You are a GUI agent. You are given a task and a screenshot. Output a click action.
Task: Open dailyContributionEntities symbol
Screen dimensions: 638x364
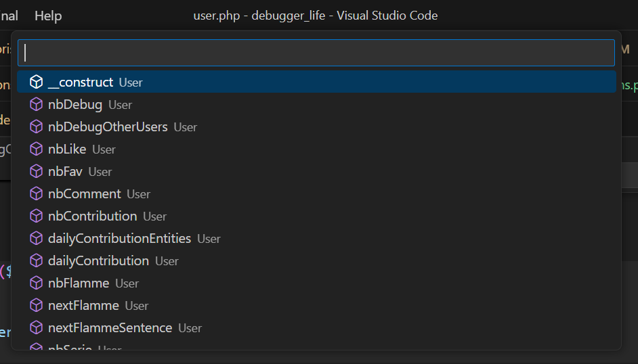pyautogui.click(x=316, y=238)
